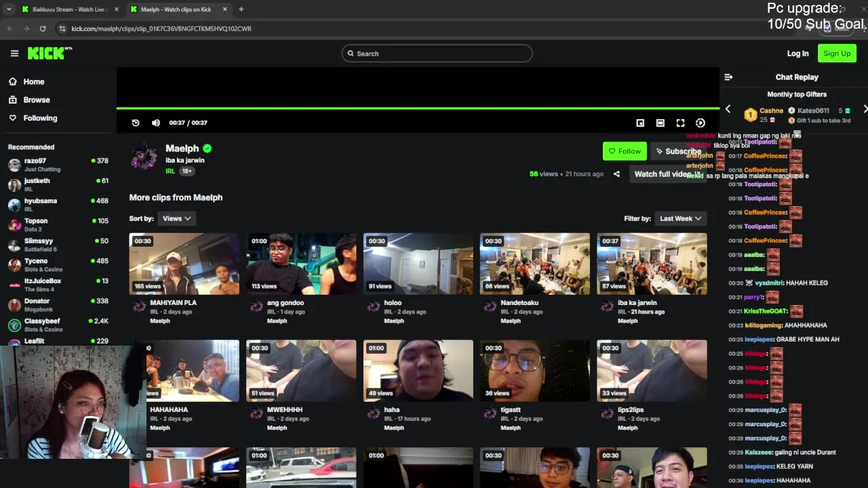Click the Kick logo
This screenshot has height=488, width=868.
coord(50,53)
